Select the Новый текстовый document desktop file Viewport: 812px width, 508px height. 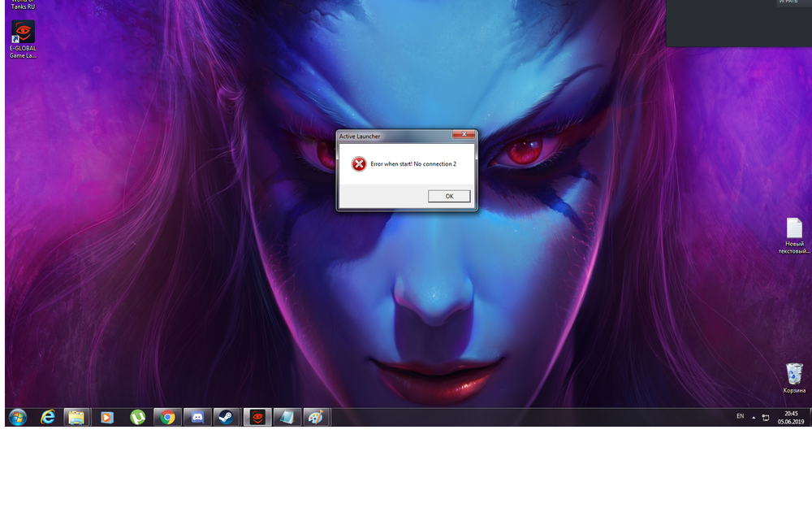tap(794, 236)
